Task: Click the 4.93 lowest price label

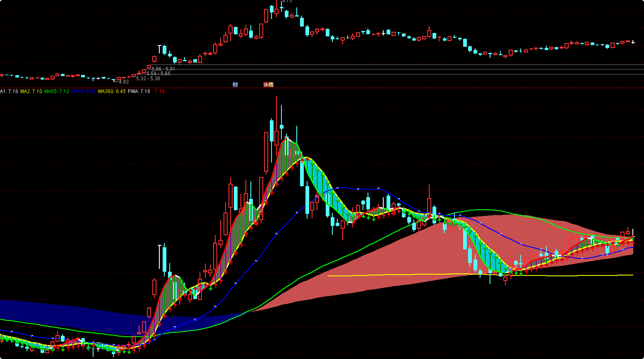Action: (123, 82)
